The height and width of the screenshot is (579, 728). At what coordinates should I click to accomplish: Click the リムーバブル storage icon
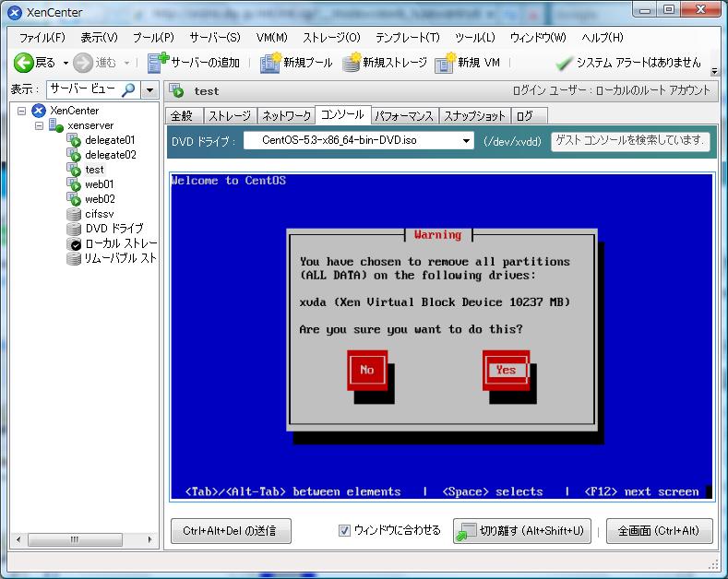74,258
